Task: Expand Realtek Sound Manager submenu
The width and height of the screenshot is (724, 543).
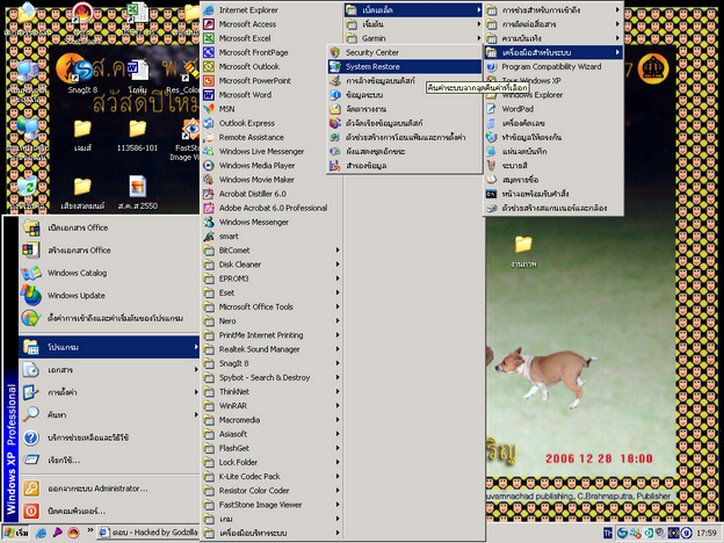Action: tap(271, 349)
